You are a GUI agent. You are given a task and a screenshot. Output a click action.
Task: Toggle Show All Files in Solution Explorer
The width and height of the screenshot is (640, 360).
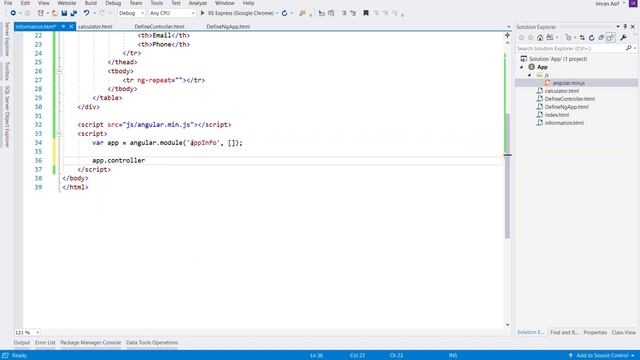[610, 38]
